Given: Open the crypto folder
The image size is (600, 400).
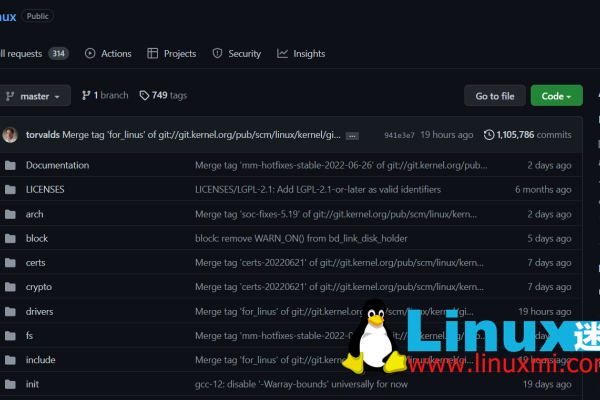Looking at the screenshot, I should [39, 287].
